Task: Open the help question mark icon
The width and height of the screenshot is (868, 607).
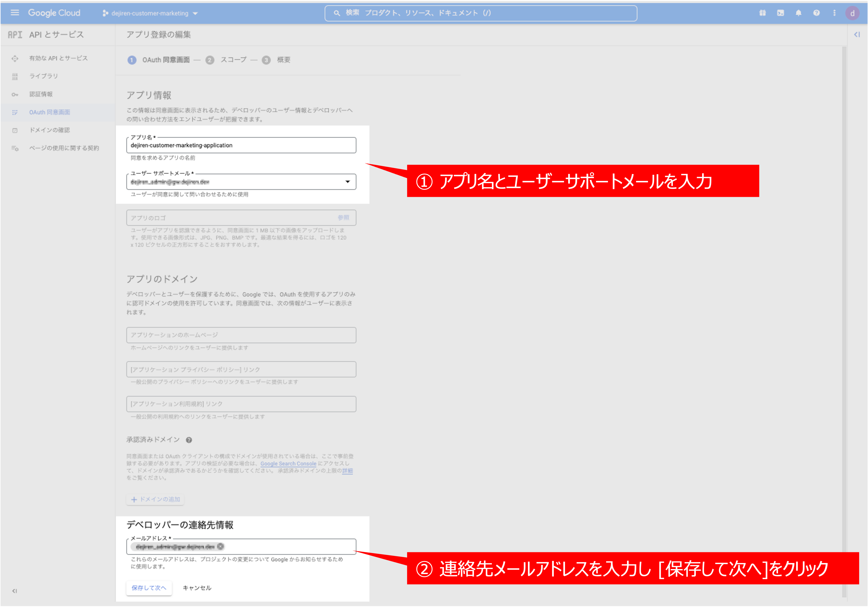Action: pyautogui.click(x=816, y=13)
